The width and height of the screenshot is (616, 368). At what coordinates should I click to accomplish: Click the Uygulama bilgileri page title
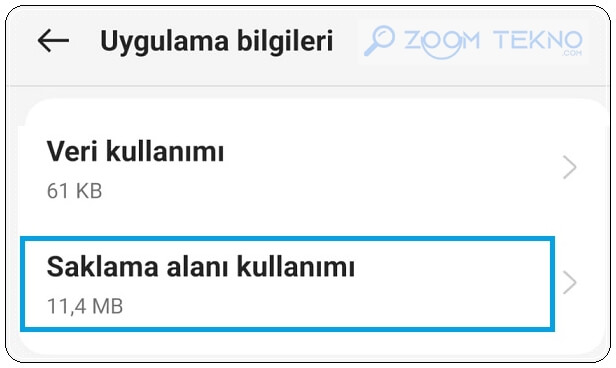coord(216,42)
